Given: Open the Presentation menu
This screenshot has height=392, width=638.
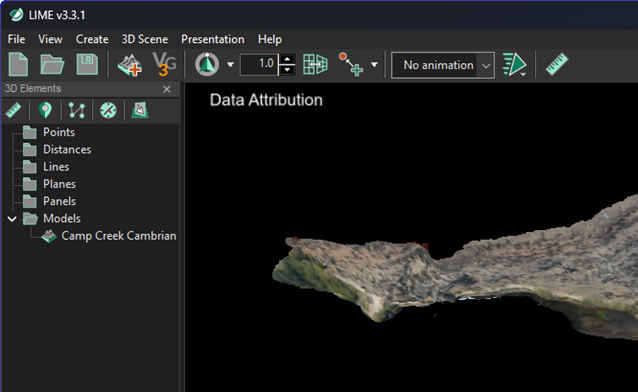Looking at the screenshot, I should 213,39.
